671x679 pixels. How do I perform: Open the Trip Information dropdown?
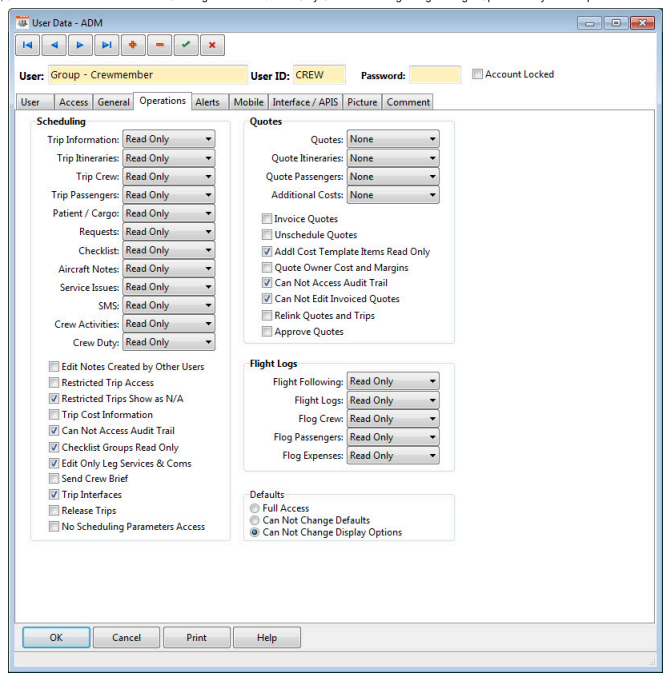(168, 140)
